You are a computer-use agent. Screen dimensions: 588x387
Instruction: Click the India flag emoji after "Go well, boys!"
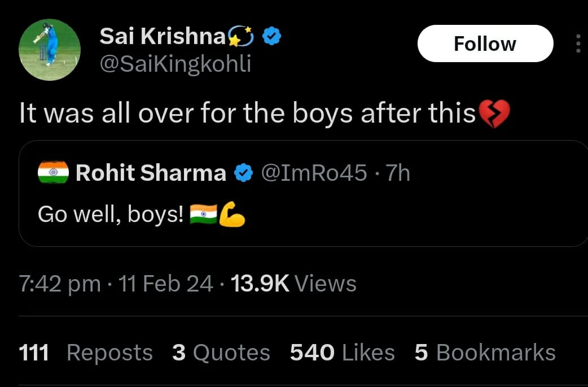pos(203,215)
